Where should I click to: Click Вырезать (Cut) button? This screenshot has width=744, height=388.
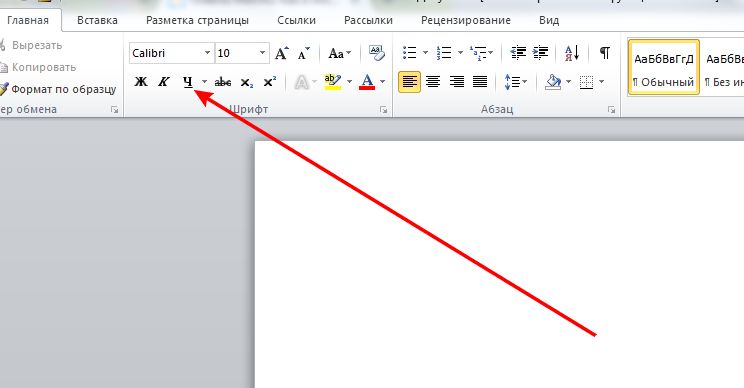pos(31,46)
